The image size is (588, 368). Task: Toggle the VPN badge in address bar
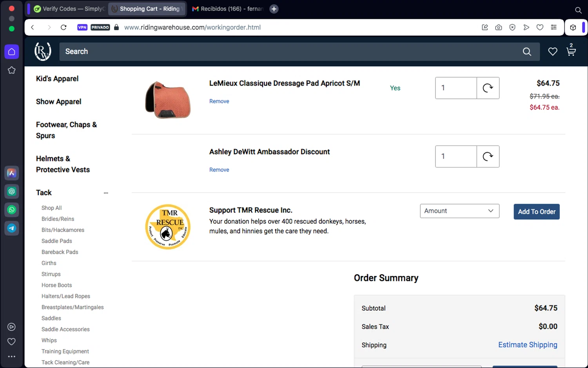tap(82, 27)
